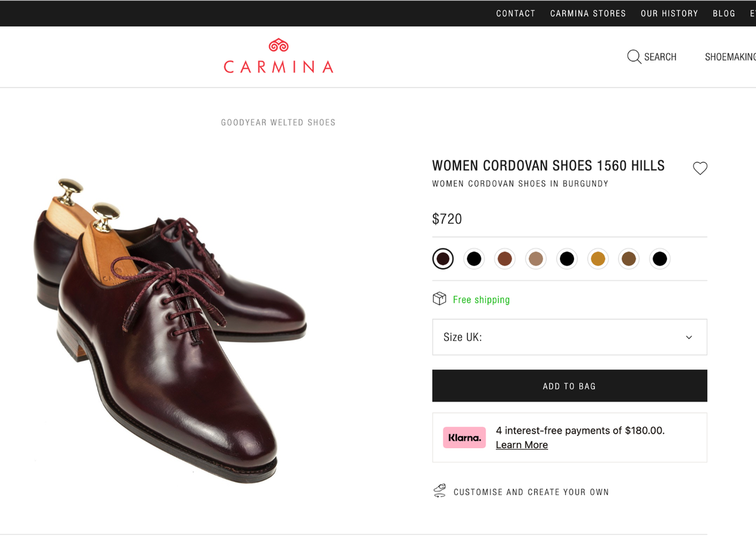Choose the taupe beige color swatch
Image resolution: width=756 pixels, height=539 pixels.
tap(535, 258)
